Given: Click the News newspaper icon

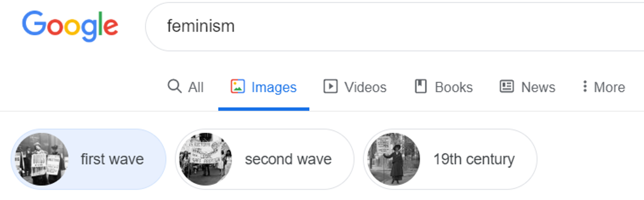Looking at the screenshot, I should click(x=507, y=86).
